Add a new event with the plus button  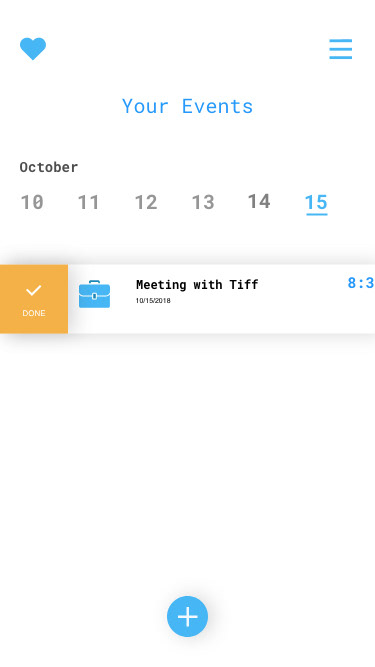click(x=188, y=616)
